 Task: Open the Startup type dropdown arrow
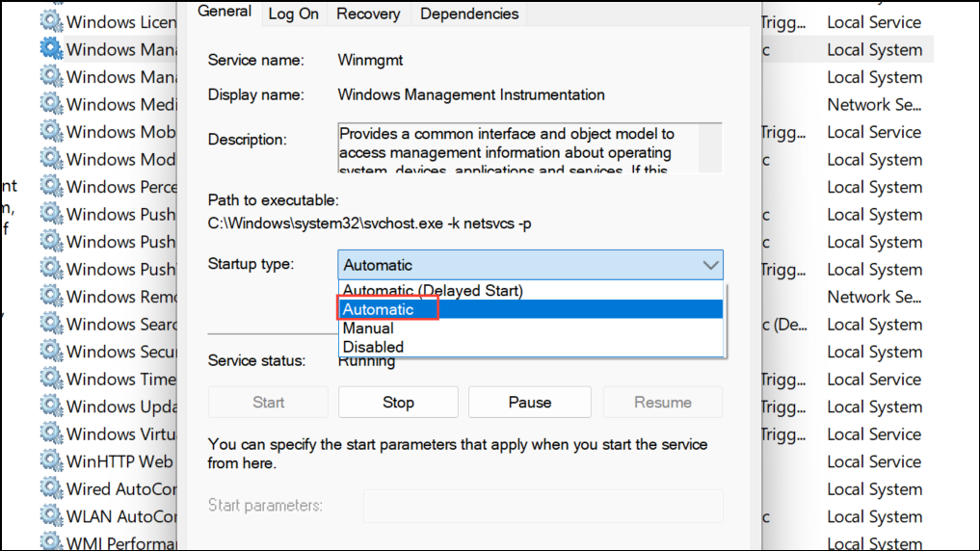pos(710,265)
